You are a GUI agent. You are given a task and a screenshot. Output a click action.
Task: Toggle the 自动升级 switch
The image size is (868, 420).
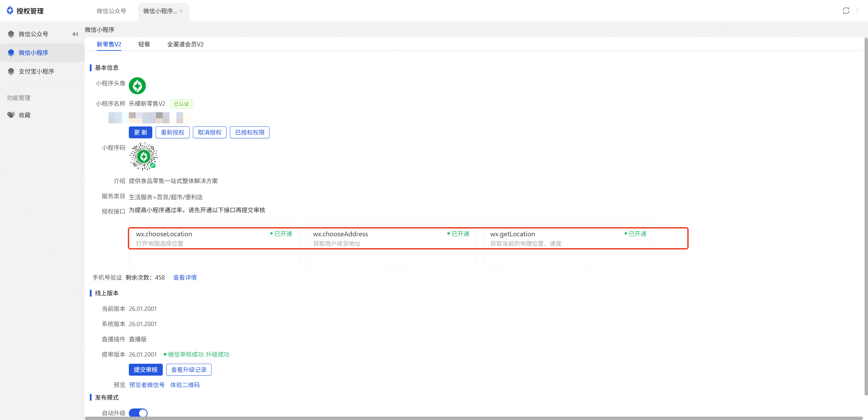(138, 413)
